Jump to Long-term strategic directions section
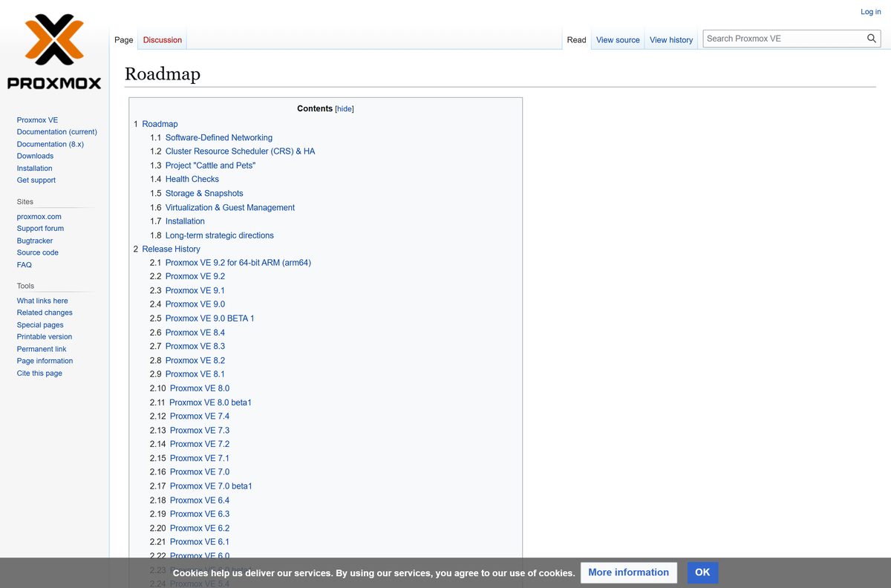 [x=220, y=235]
